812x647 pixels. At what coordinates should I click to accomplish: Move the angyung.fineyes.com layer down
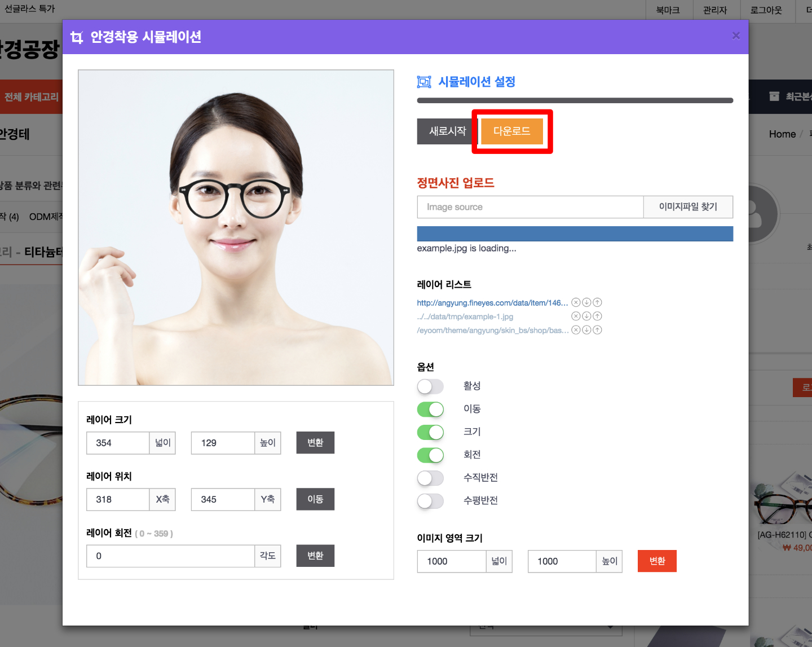(586, 302)
